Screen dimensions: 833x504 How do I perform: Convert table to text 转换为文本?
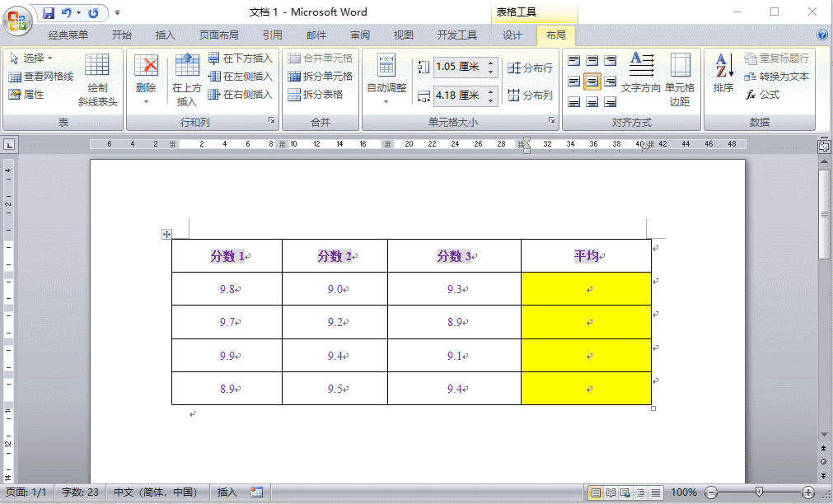click(777, 76)
